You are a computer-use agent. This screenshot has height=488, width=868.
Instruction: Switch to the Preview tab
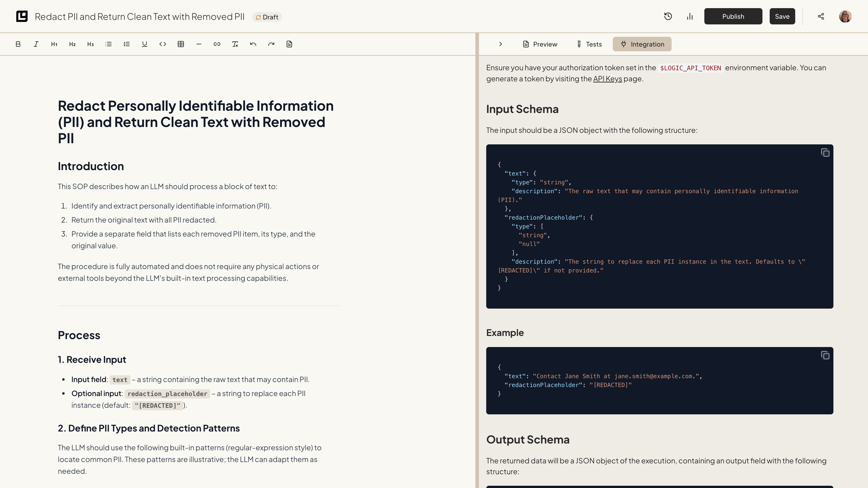pyautogui.click(x=540, y=44)
